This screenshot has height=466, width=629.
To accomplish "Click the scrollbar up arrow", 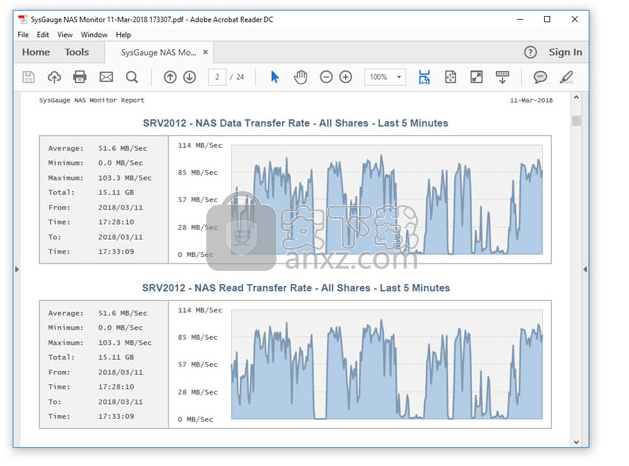I will point(576,97).
